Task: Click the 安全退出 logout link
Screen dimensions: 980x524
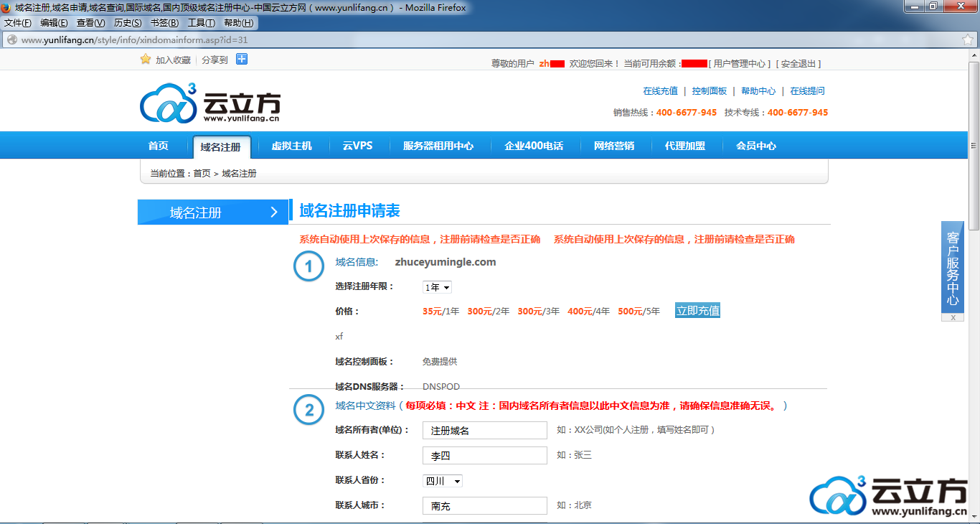Action: (x=798, y=64)
